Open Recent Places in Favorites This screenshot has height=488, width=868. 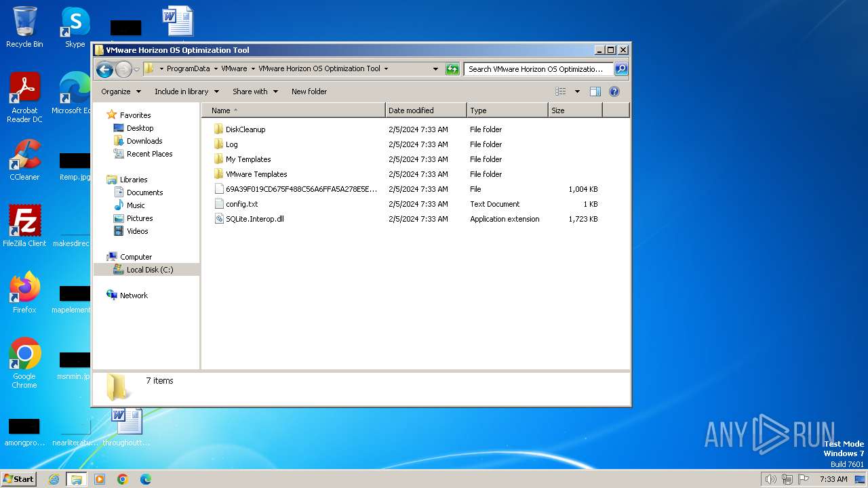(149, 154)
